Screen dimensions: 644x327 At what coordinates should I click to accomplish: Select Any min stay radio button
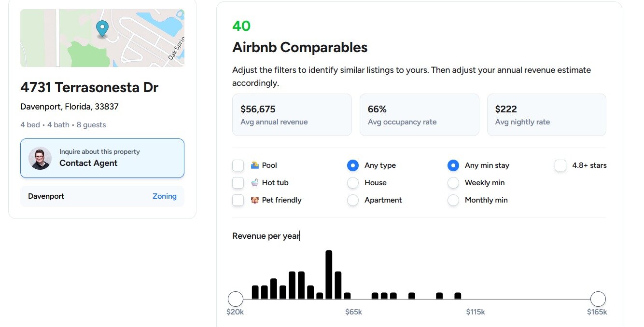[x=453, y=165]
